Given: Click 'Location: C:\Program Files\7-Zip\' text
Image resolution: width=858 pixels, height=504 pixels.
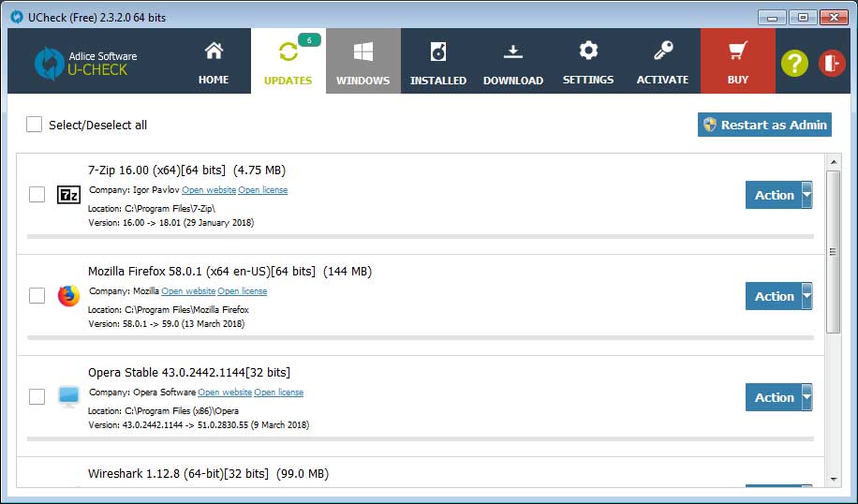Looking at the screenshot, I should (x=152, y=208).
